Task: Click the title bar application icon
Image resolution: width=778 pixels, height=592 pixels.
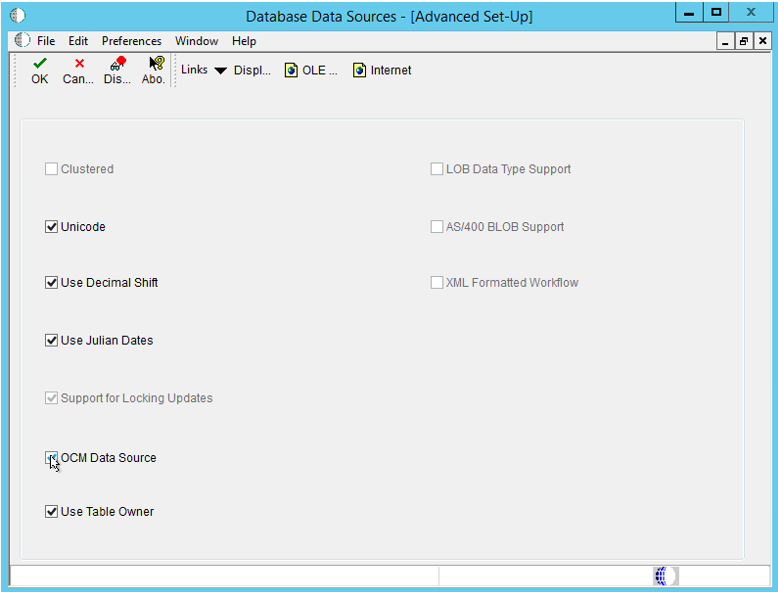Action: (x=18, y=16)
